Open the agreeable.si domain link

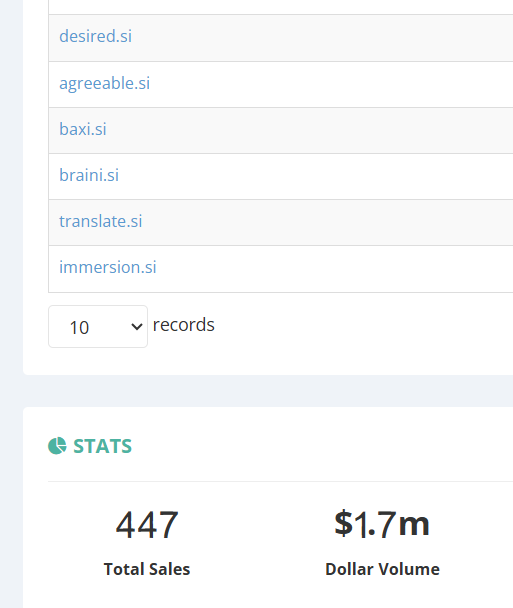pos(104,83)
